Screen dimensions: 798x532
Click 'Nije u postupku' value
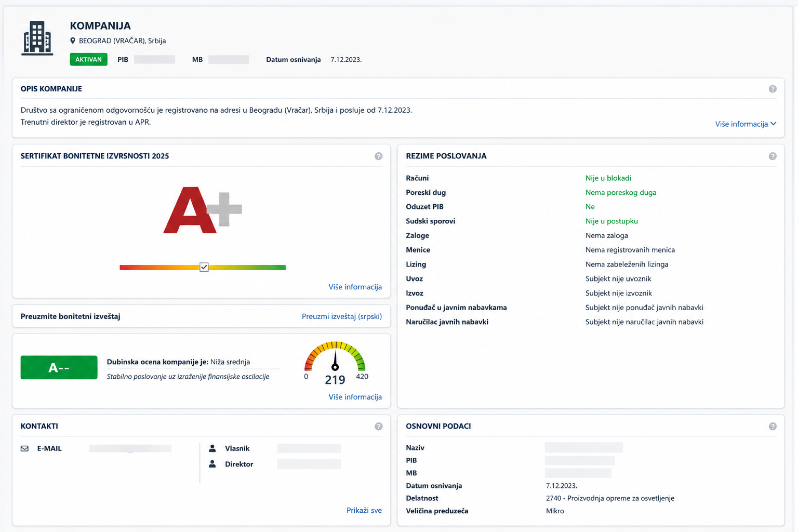(x=611, y=221)
